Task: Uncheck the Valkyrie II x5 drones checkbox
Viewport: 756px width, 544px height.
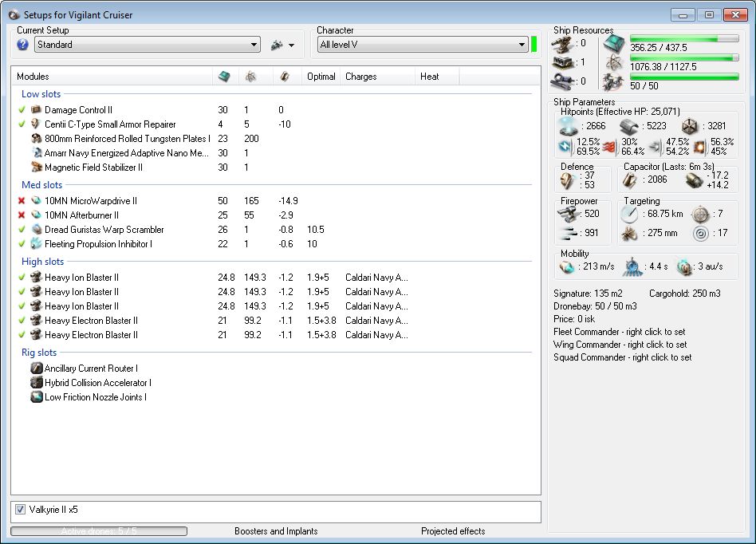Action: [x=20, y=509]
